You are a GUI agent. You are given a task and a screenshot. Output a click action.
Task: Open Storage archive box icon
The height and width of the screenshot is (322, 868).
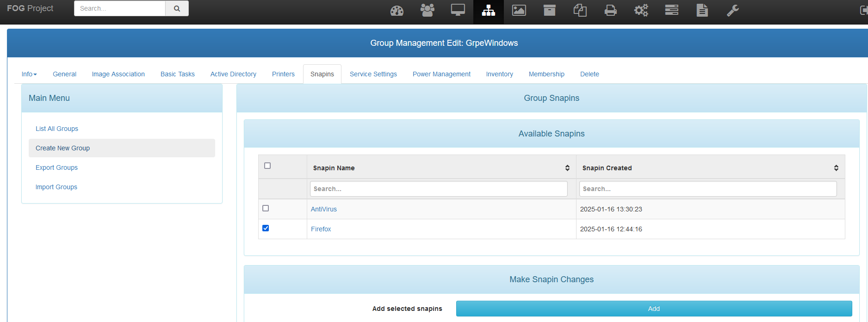pos(549,10)
